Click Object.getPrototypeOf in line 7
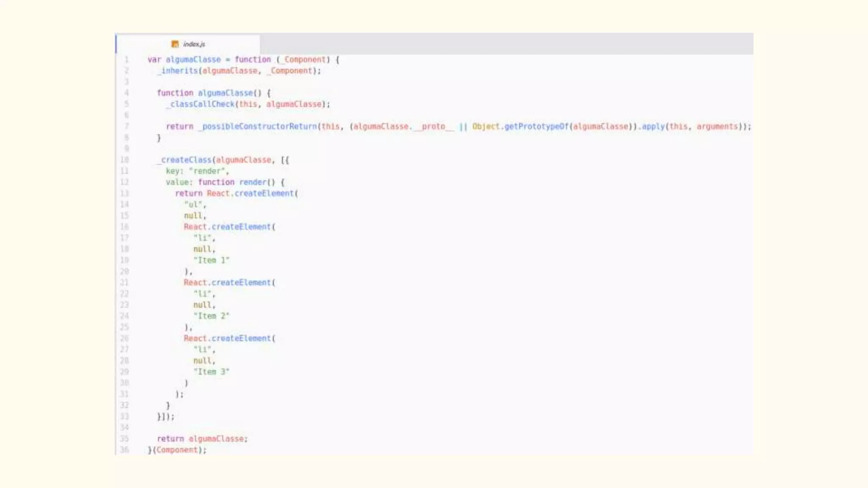868x488 pixels. (520, 126)
